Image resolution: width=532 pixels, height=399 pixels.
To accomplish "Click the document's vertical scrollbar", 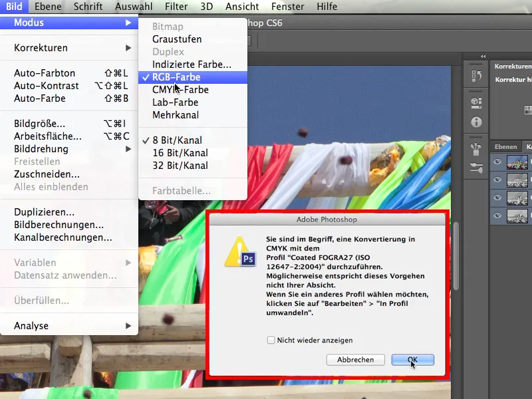I will (456, 256).
